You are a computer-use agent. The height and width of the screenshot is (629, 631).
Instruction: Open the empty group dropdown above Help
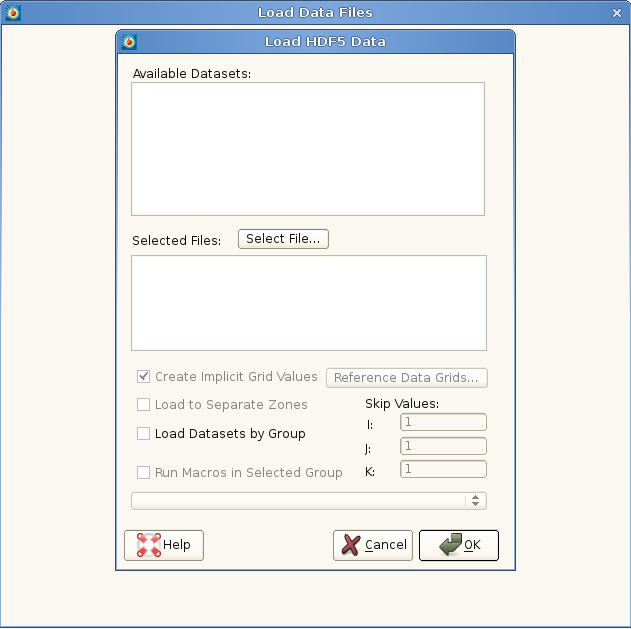coord(308,501)
